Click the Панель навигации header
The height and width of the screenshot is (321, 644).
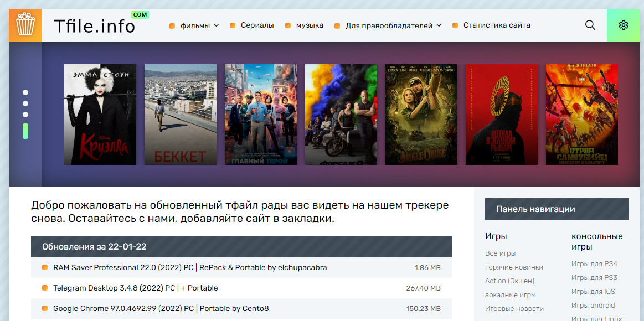pos(557,209)
